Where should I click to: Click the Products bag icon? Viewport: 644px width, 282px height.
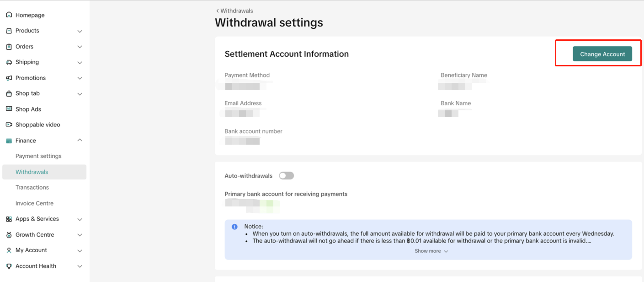(9, 31)
